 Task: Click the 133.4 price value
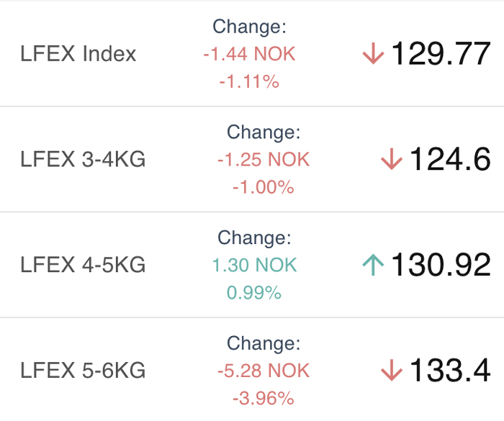pos(450,370)
